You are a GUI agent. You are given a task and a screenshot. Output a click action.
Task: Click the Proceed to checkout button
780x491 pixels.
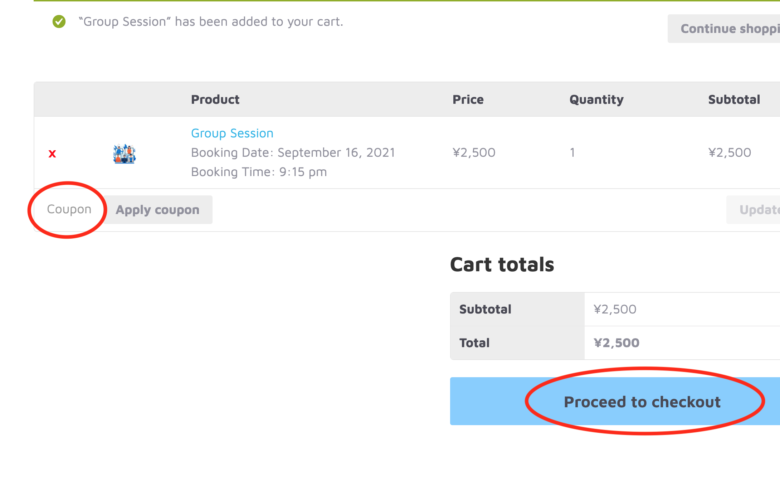615,401
